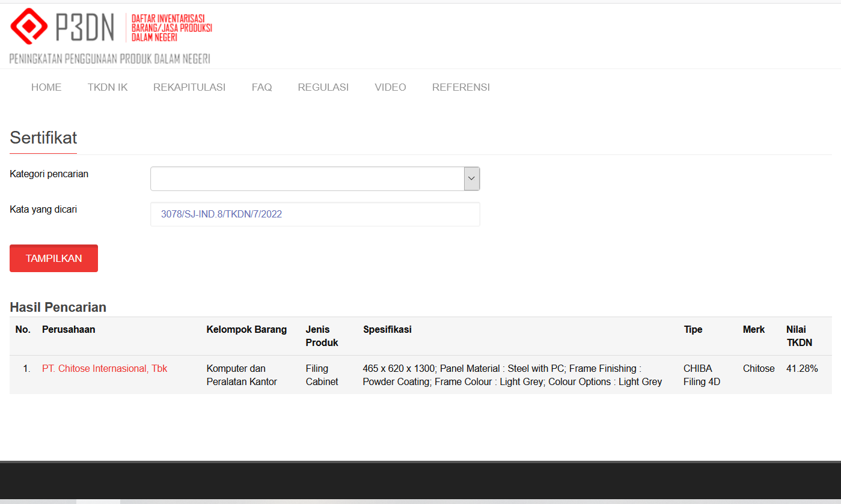Click the TAMPILKAN button

54,258
